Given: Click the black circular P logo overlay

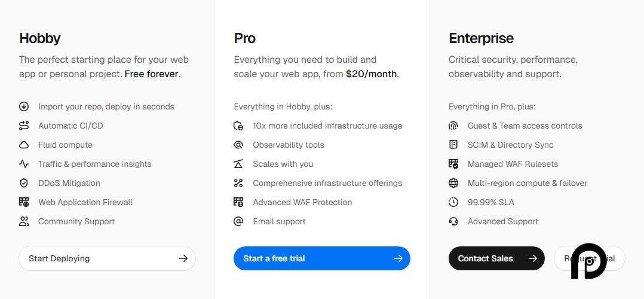Looking at the screenshot, I should pos(588,261).
